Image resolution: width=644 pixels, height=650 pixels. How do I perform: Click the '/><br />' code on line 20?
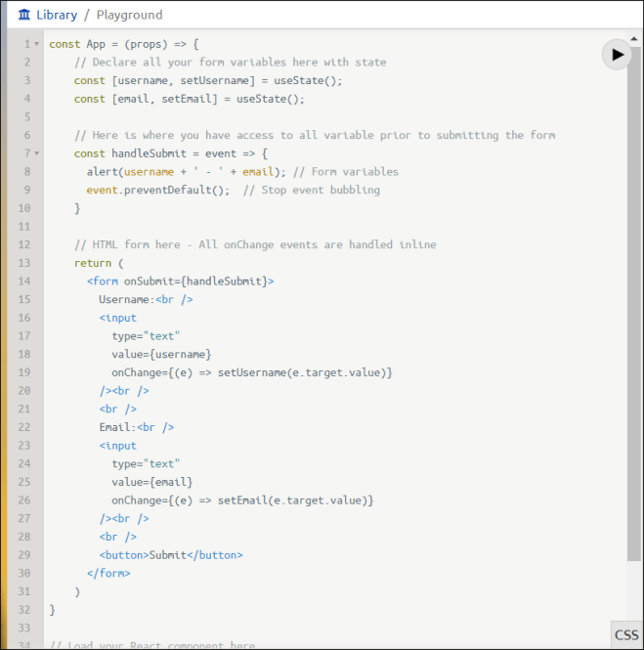coord(124,391)
